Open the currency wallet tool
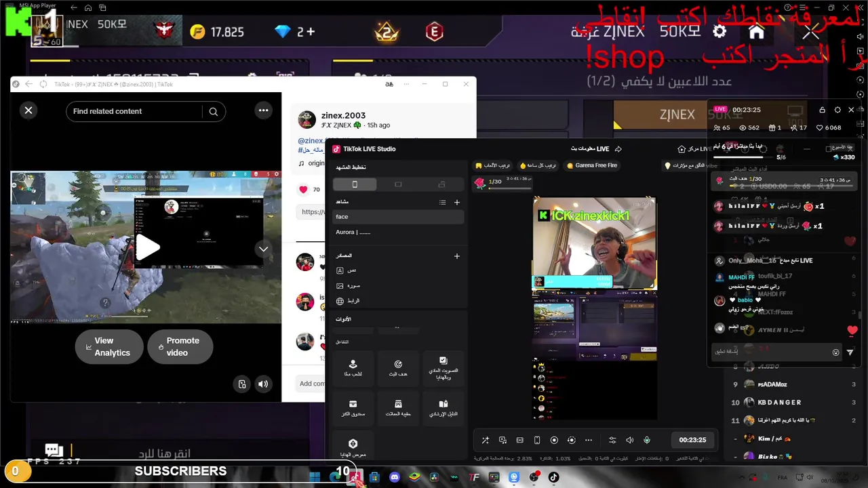This screenshot has height=488, width=868. coord(398,408)
